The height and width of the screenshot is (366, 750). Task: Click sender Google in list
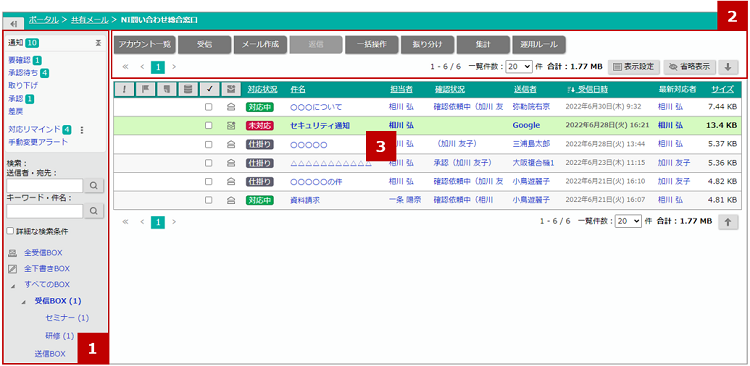pyautogui.click(x=526, y=125)
